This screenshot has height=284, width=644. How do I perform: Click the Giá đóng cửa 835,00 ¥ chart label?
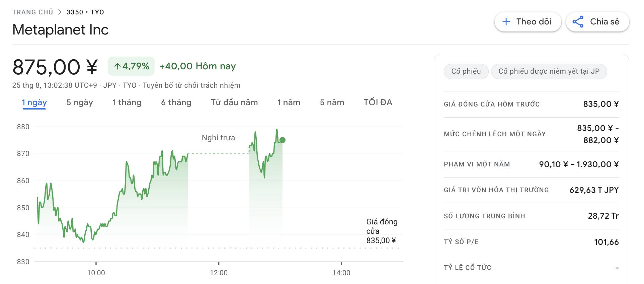pos(382,231)
